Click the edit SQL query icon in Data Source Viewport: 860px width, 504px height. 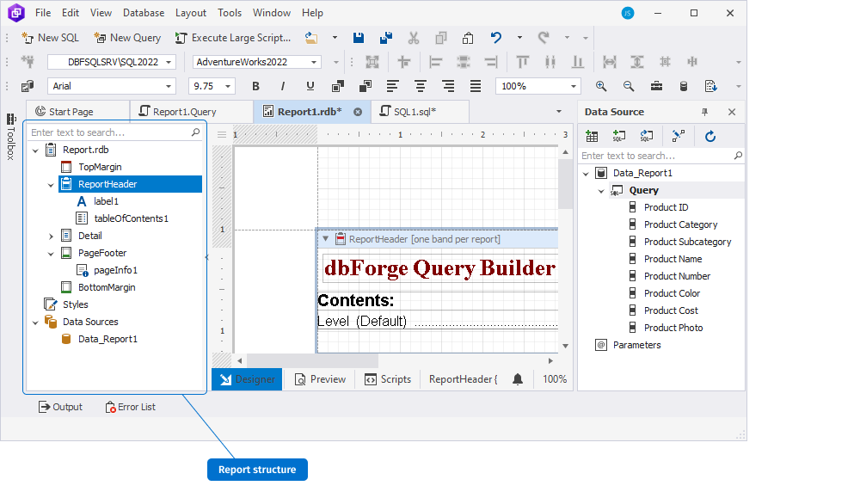click(647, 136)
